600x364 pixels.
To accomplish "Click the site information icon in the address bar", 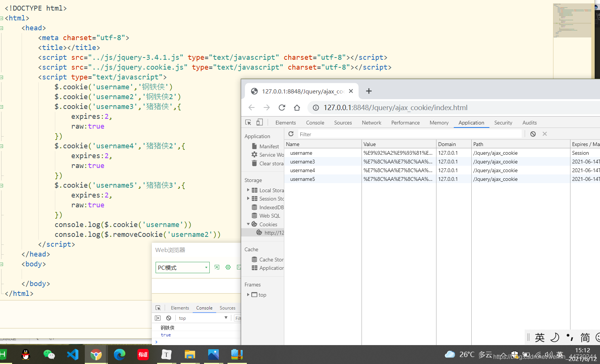I will click(316, 107).
